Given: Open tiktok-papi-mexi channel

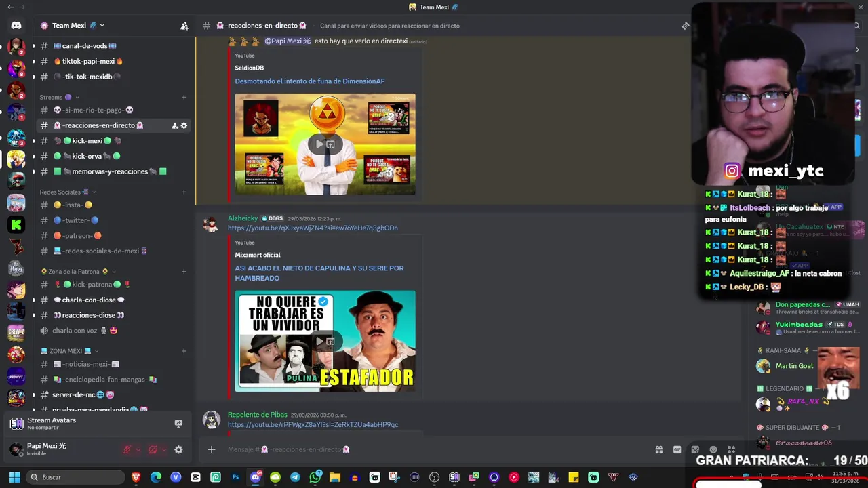Looking at the screenshot, I should tap(113, 61).
